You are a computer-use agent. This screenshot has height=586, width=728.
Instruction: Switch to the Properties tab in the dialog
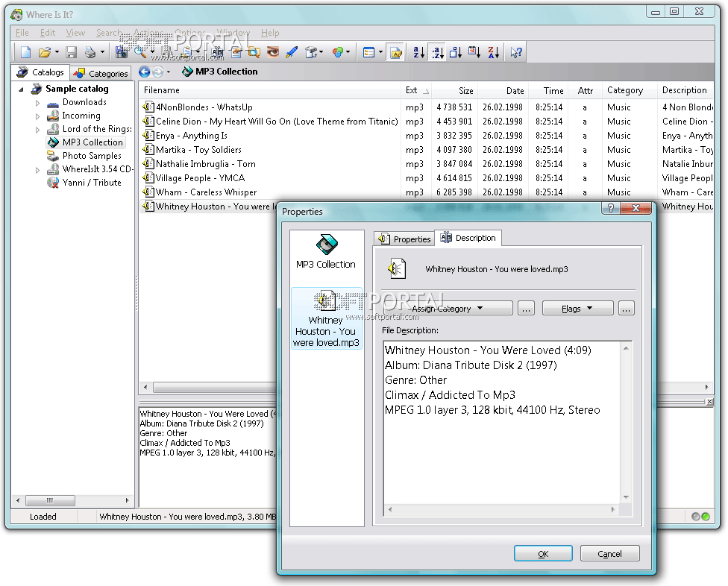click(x=404, y=239)
